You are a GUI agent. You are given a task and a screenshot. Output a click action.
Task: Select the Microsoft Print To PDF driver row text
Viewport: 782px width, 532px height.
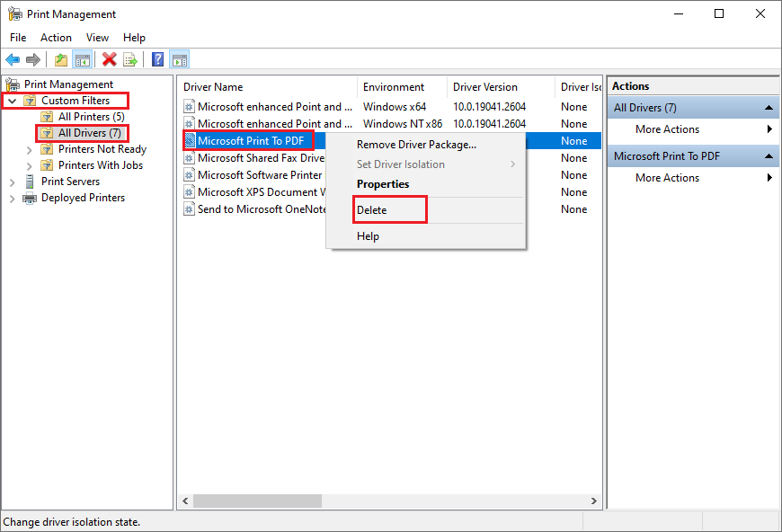(x=251, y=141)
